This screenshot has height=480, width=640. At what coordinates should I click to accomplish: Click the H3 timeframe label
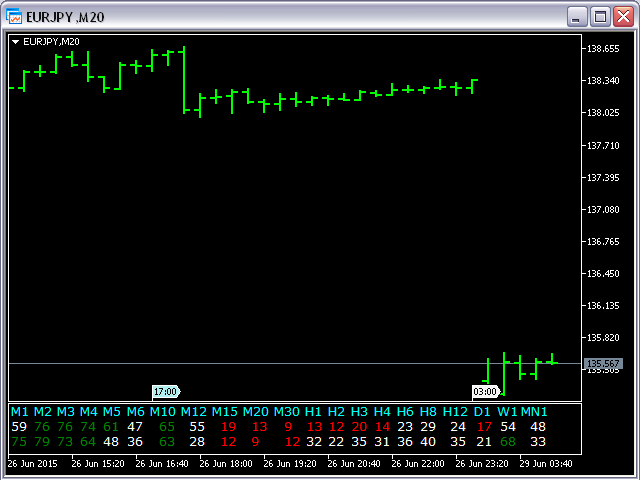pos(359,411)
